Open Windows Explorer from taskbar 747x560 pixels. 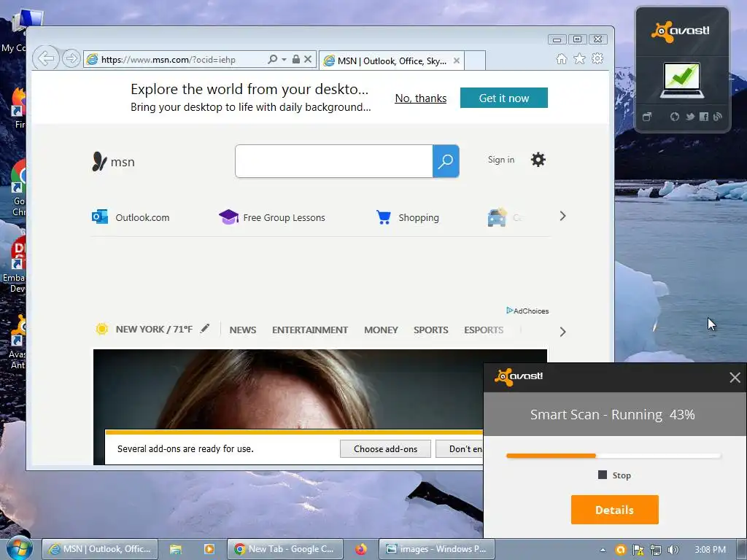point(176,549)
